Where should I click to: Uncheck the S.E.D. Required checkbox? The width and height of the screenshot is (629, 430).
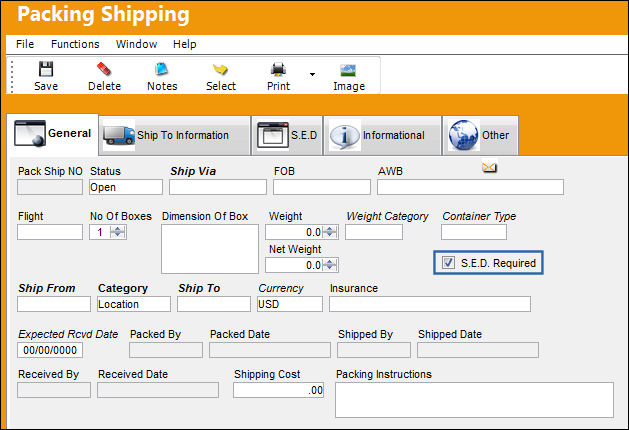(448, 263)
